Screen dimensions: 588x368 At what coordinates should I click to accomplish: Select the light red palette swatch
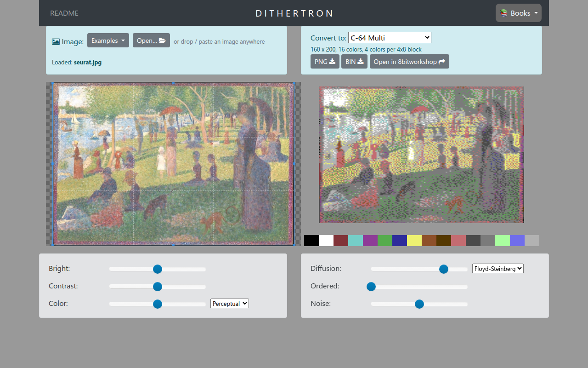coord(458,241)
